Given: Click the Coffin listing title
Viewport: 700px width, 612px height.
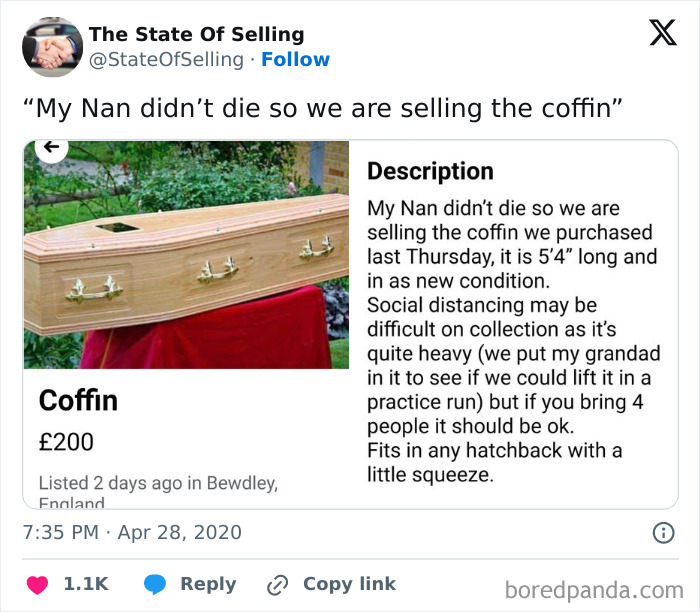Looking at the screenshot, I should pyautogui.click(x=78, y=401).
